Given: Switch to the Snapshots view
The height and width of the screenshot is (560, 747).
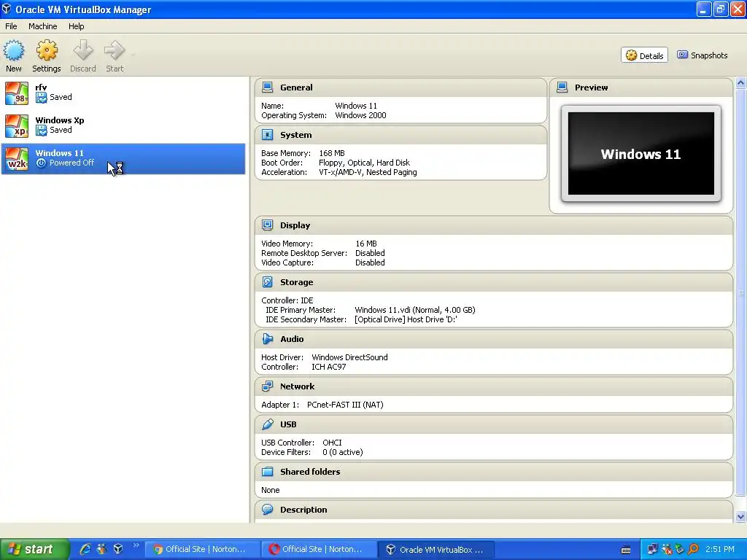Looking at the screenshot, I should coord(703,55).
